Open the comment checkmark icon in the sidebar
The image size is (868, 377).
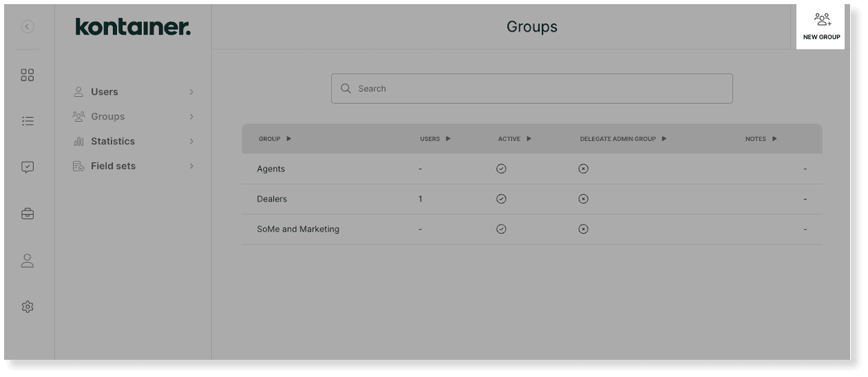tap(28, 167)
